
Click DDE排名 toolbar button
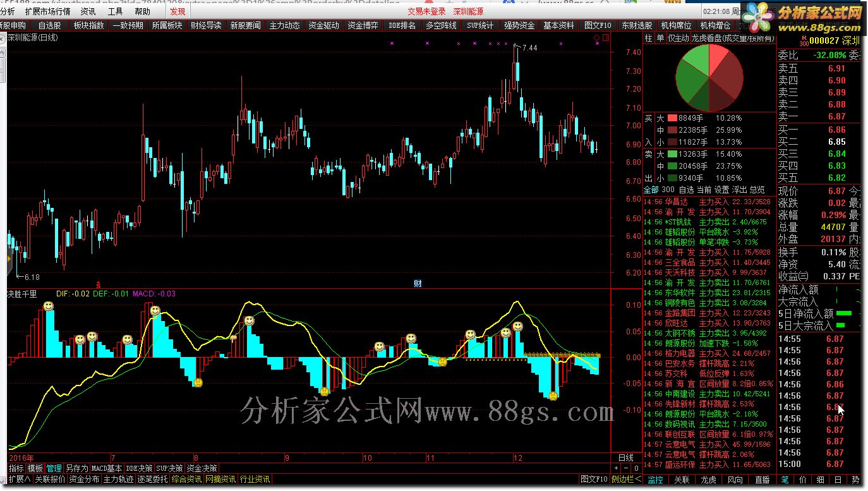[x=402, y=26]
